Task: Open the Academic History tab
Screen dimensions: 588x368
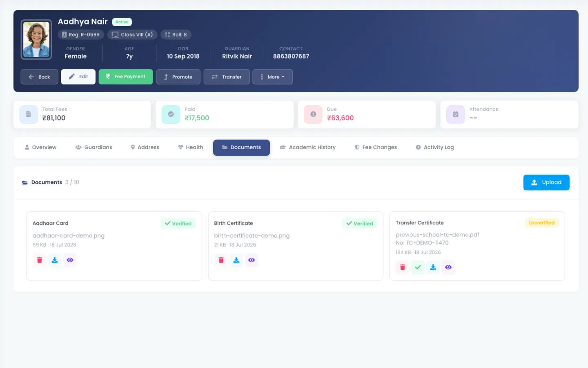Action: click(x=307, y=147)
